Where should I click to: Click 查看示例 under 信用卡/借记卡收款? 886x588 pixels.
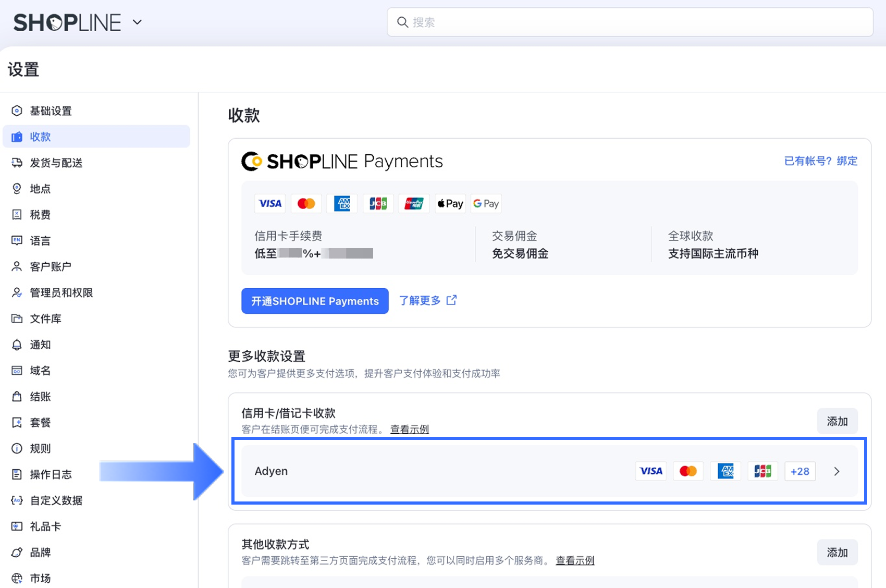coord(410,429)
